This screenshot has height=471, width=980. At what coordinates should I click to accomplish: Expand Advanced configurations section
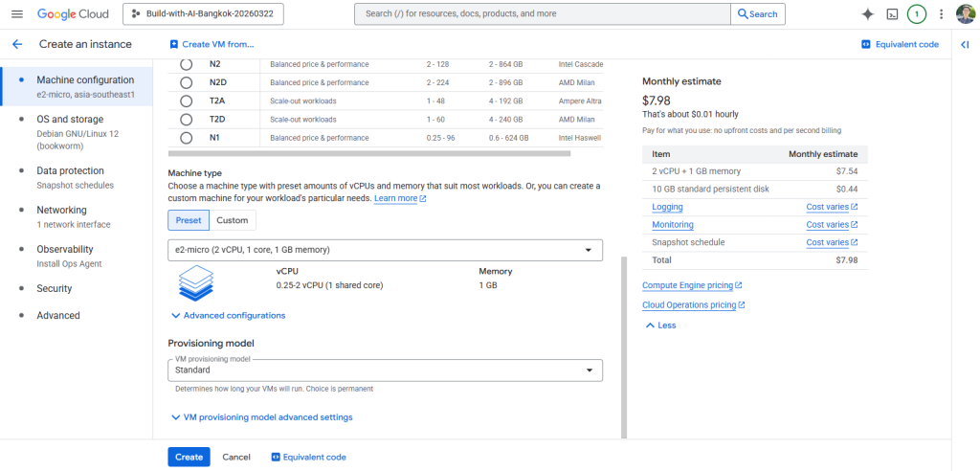click(228, 315)
